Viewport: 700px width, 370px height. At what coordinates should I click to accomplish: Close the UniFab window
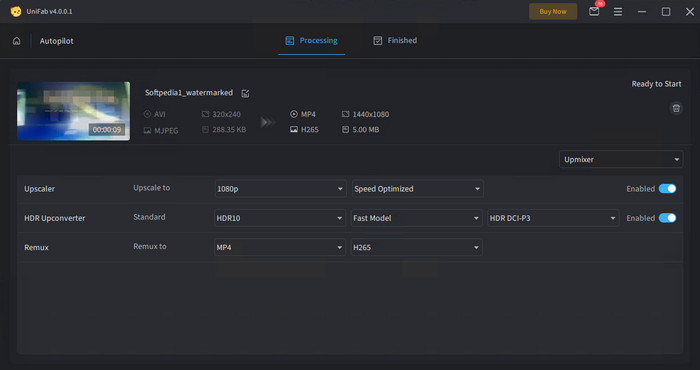coord(690,12)
